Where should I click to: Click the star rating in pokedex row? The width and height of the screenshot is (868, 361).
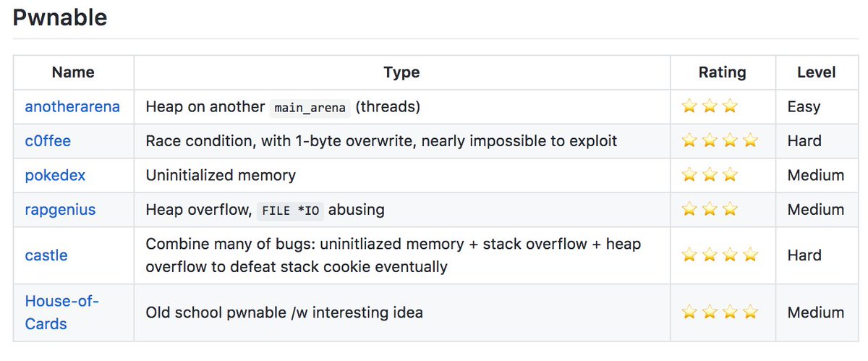point(710,175)
